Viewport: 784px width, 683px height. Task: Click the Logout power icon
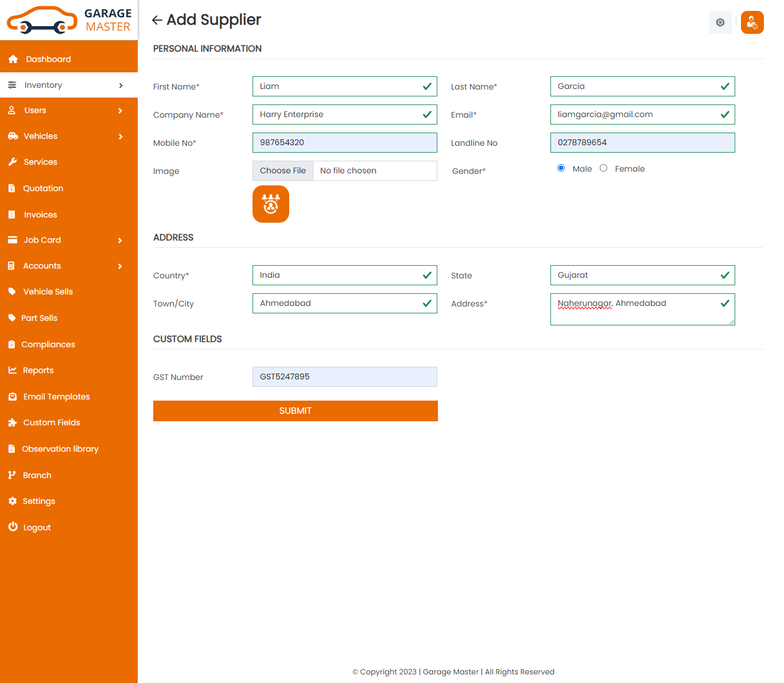[13, 527]
